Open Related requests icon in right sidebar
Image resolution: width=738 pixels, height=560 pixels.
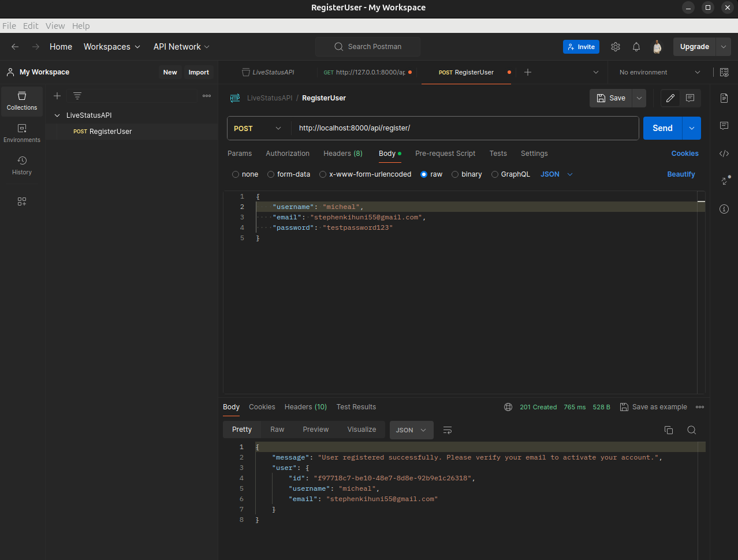(725, 181)
